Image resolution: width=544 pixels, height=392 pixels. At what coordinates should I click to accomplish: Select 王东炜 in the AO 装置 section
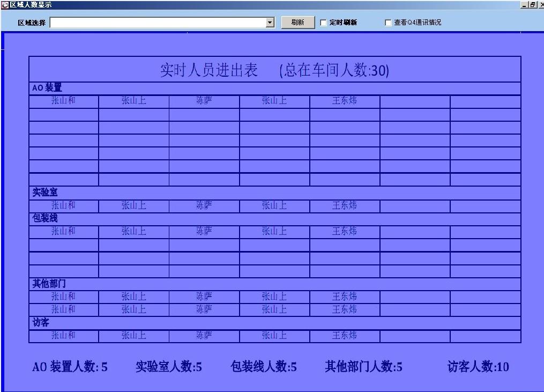(x=345, y=101)
